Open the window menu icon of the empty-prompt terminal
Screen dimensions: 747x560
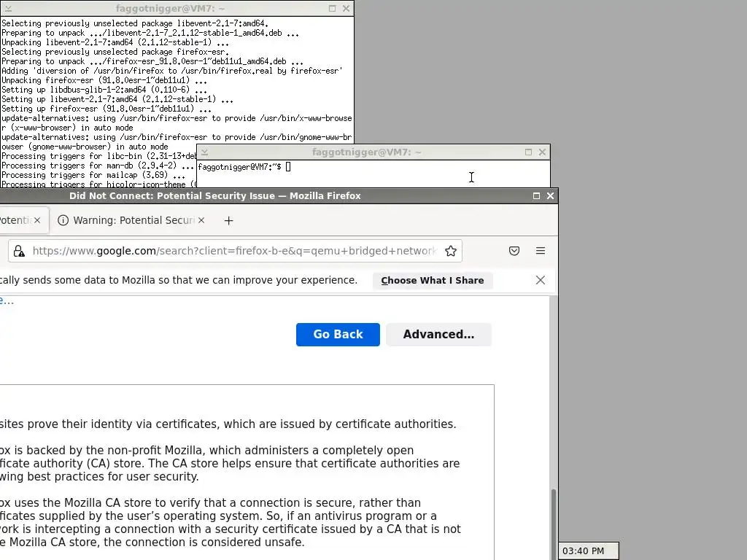tap(204, 152)
